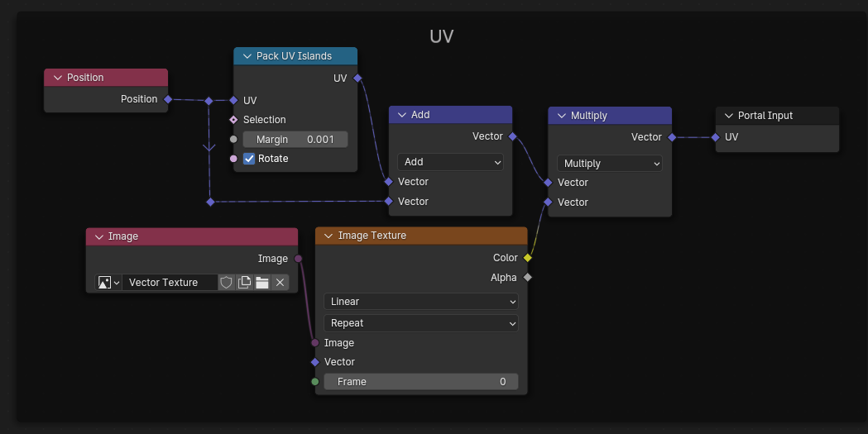Viewport: 868px width, 434px height.
Task: Select the Pack UV Islands node header
Action: tap(295, 56)
